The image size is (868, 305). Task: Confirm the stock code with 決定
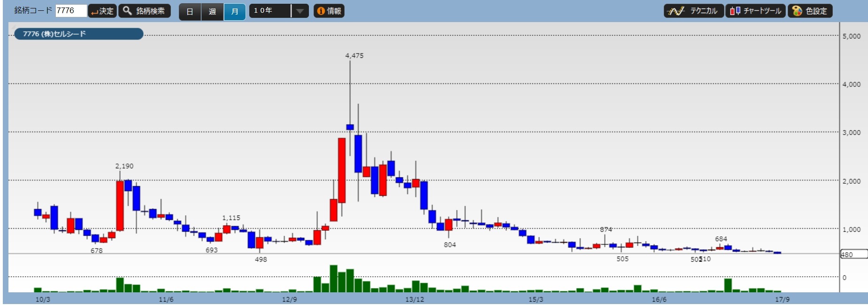(x=102, y=11)
